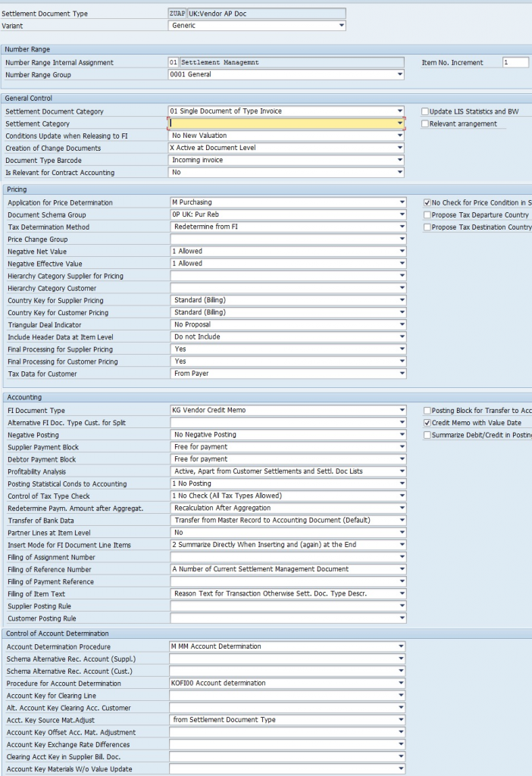
Task: Expand Redetermine Paym. Amount after Aggregat. dropdown
Action: (x=288, y=508)
